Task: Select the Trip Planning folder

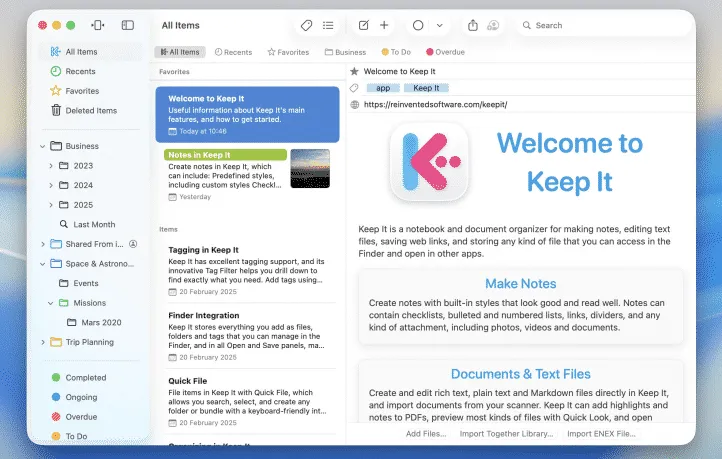Action: [x=89, y=342]
